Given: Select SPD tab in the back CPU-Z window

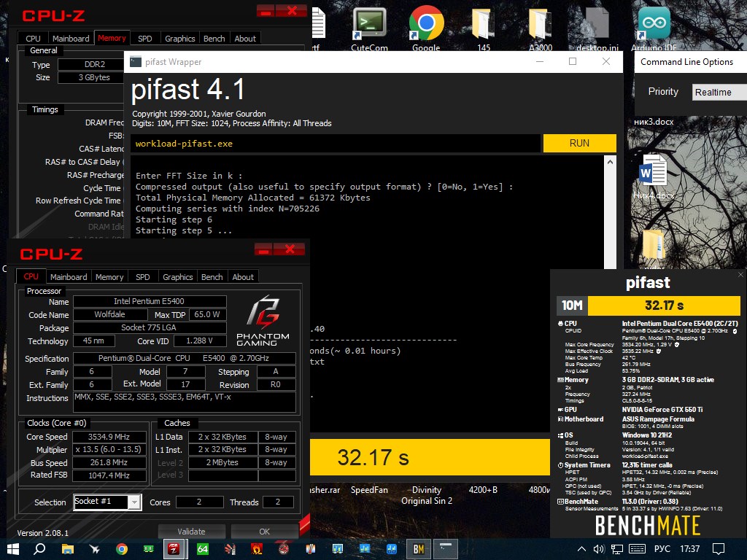Looking at the screenshot, I should [x=145, y=38].
